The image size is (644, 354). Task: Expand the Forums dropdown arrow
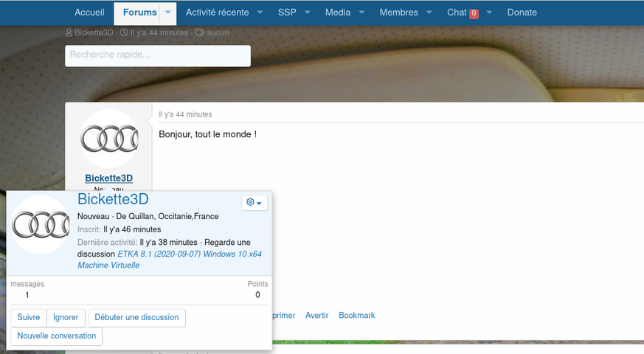pyautogui.click(x=168, y=13)
